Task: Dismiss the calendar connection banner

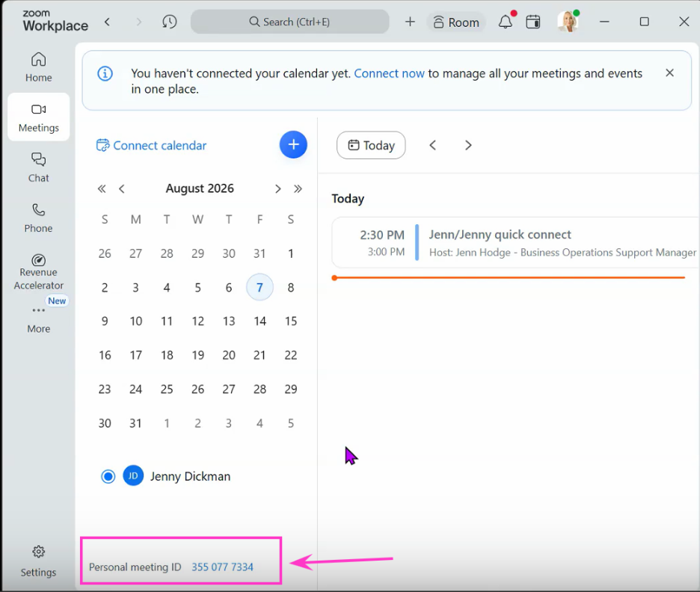Action: pos(669,73)
